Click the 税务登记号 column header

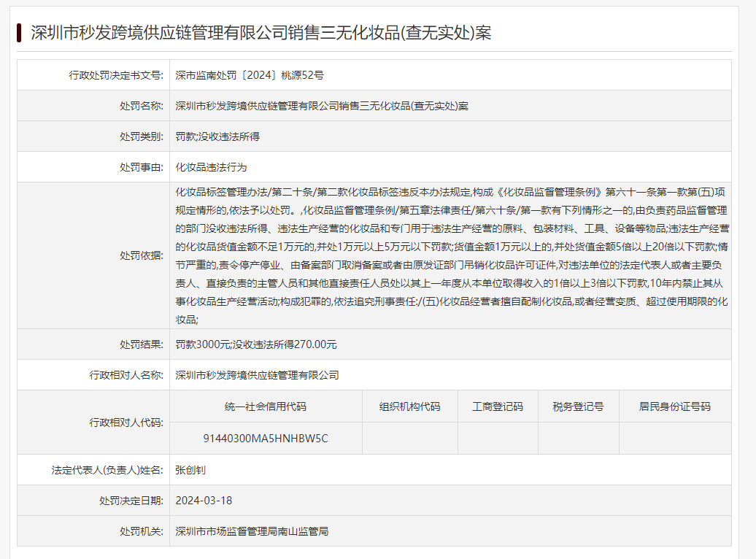(x=578, y=406)
